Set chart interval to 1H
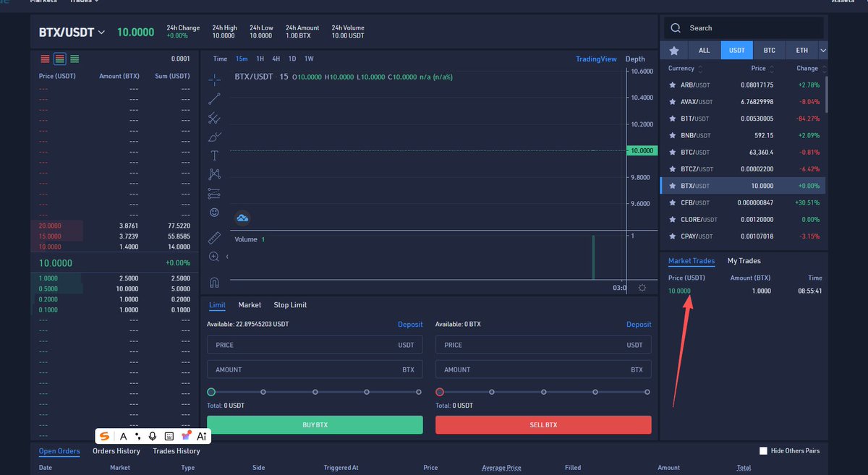The width and height of the screenshot is (868, 475). point(260,59)
